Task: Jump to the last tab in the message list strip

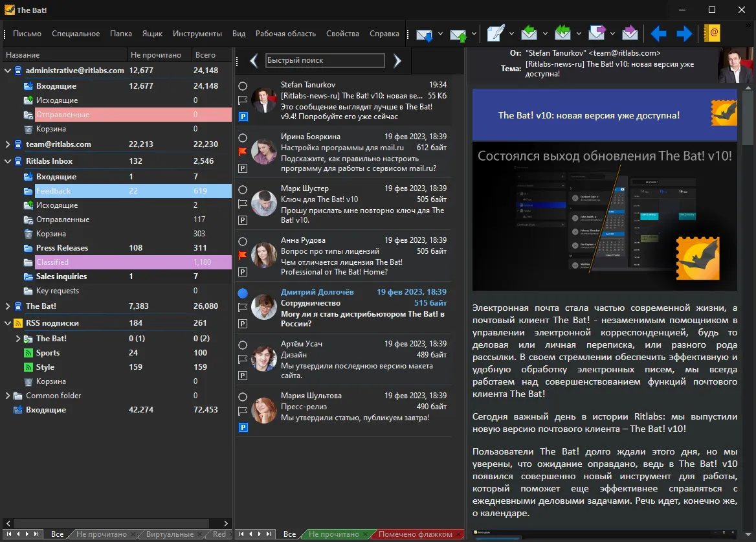Action: coord(269,534)
